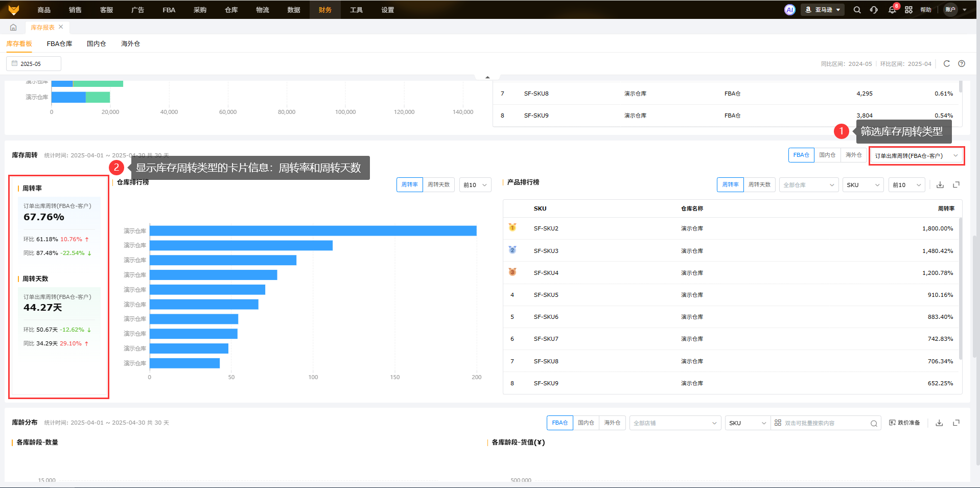This screenshot has width=980, height=488.
Task: Expand product ranking panel to fullscreen
Action: tap(956, 185)
